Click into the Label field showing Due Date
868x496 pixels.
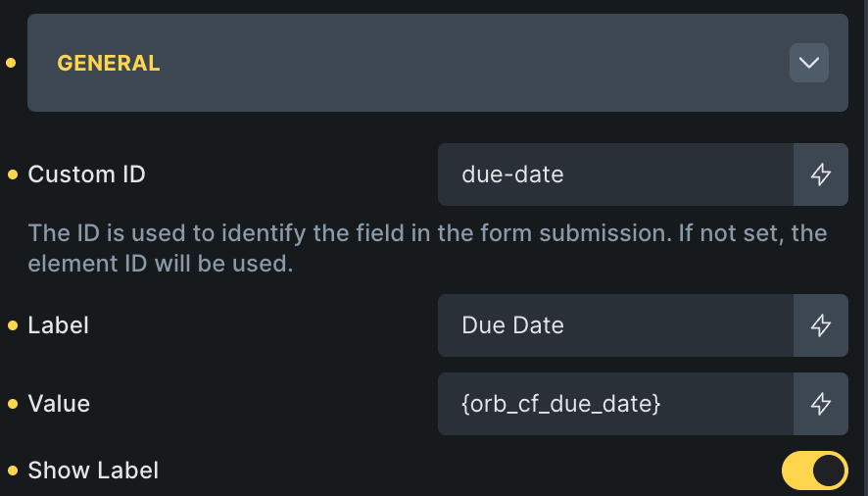tap(614, 325)
